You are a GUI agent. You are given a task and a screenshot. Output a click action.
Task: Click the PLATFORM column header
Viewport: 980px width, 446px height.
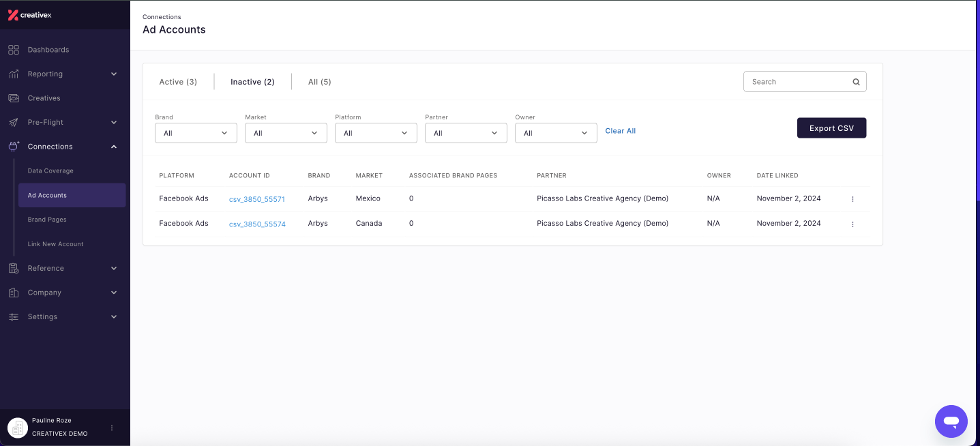177,175
